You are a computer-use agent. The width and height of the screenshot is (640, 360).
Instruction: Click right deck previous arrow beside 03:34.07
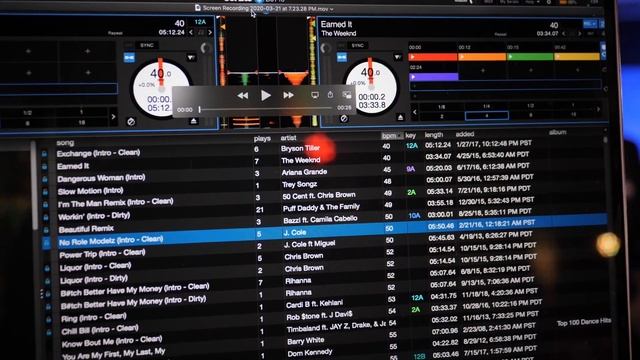[x=564, y=33]
